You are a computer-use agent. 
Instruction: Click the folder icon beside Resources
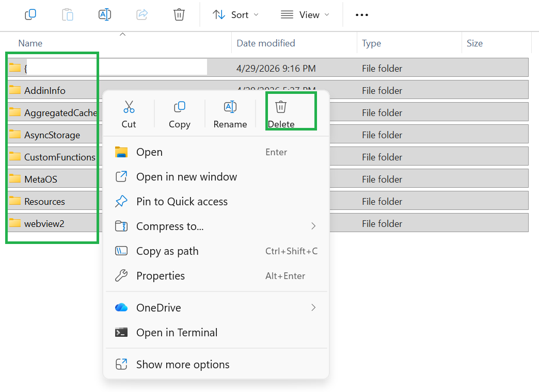tap(15, 201)
